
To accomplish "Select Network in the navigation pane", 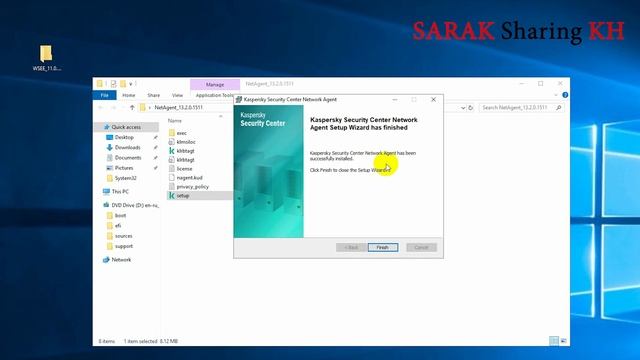I will click(x=121, y=260).
